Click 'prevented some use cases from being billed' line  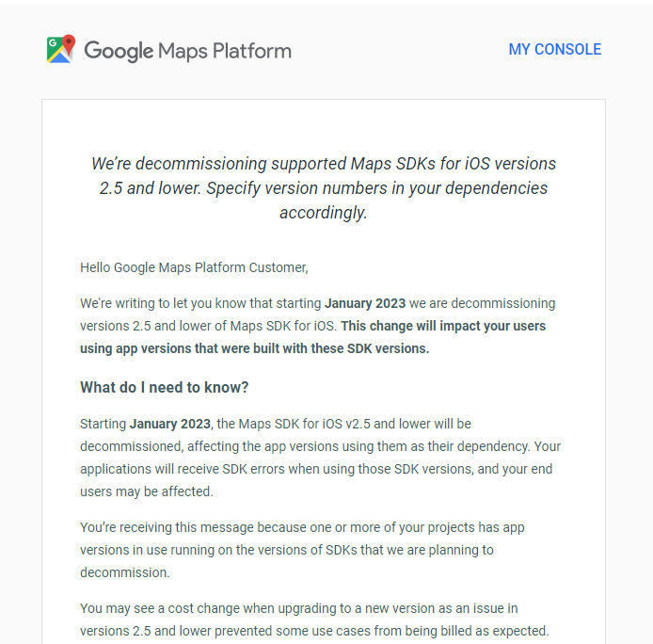point(376,631)
